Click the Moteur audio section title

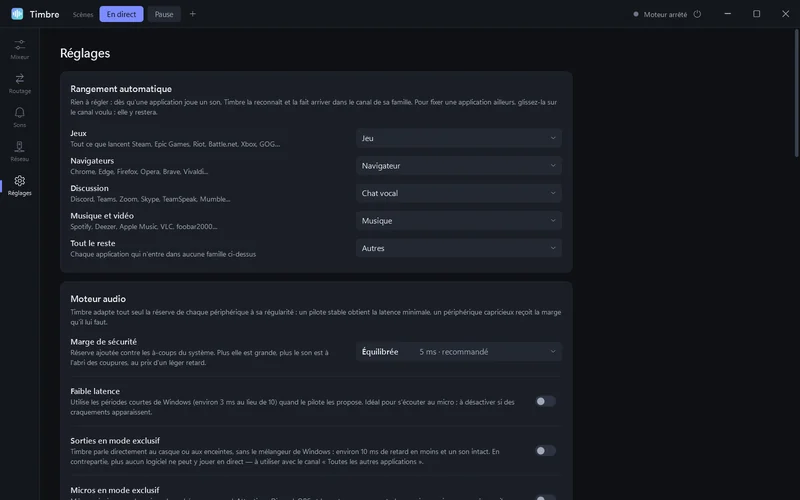point(98,299)
